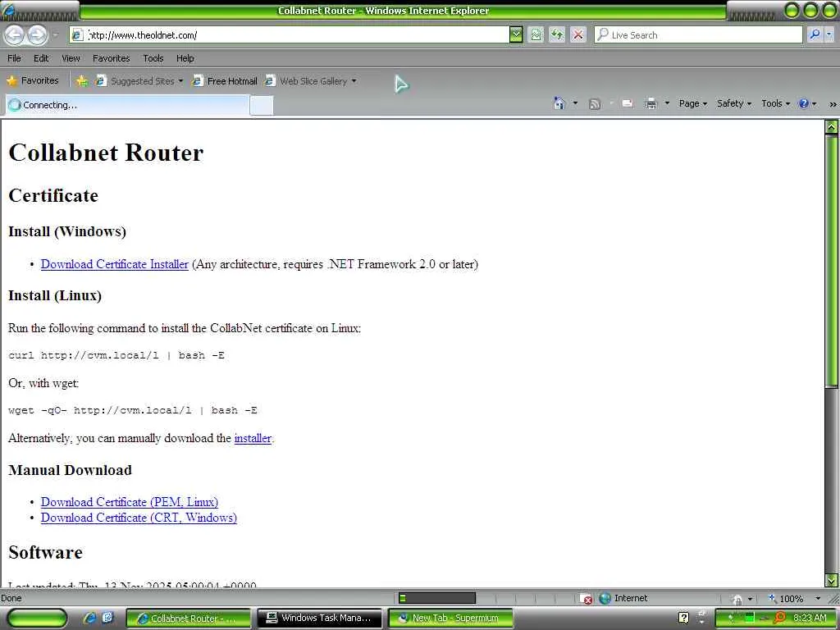Image resolution: width=840 pixels, height=630 pixels.
Task: Open the File menu
Action: pos(15,58)
